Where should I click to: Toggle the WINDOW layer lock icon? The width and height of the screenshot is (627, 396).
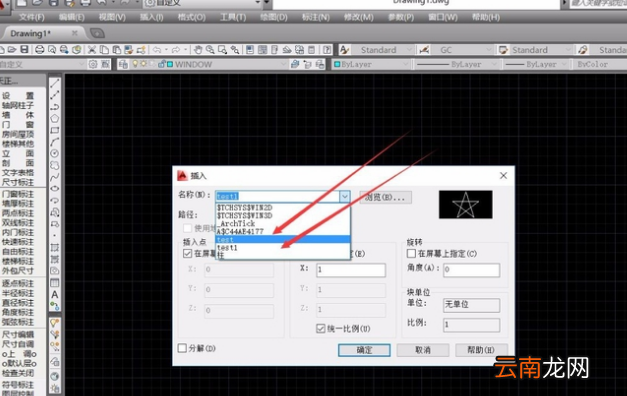click(162, 64)
